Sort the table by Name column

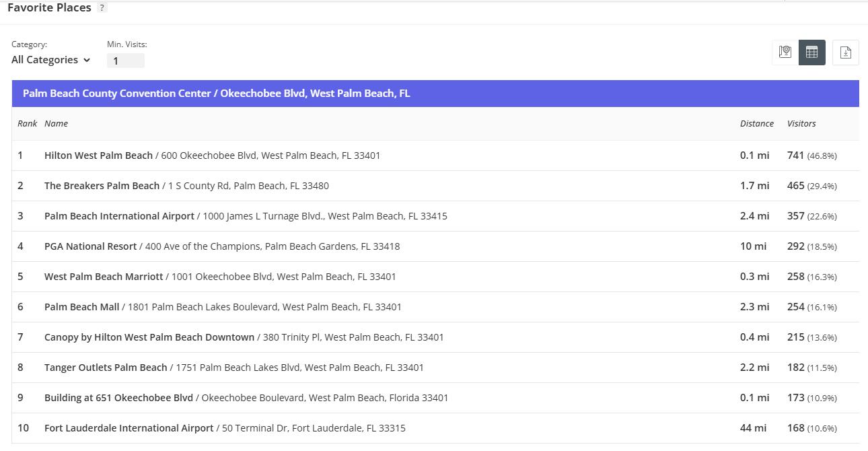coord(57,124)
